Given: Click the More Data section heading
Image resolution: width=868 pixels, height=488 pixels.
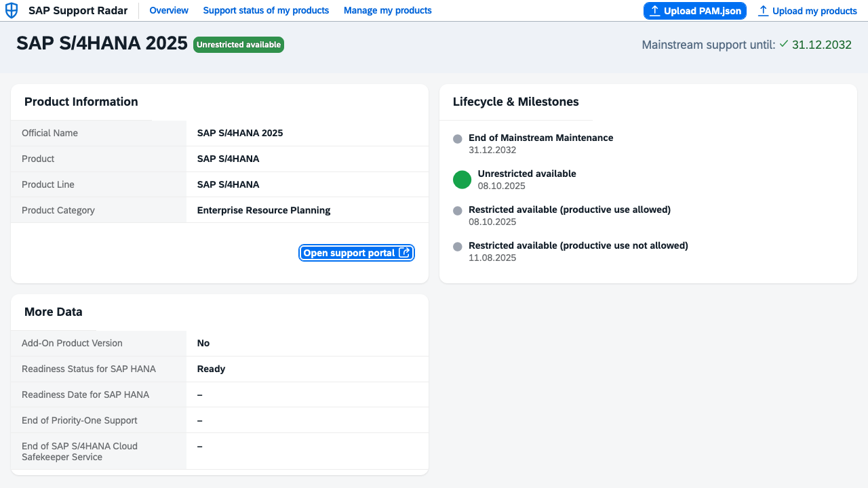Looking at the screenshot, I should 54,312.
